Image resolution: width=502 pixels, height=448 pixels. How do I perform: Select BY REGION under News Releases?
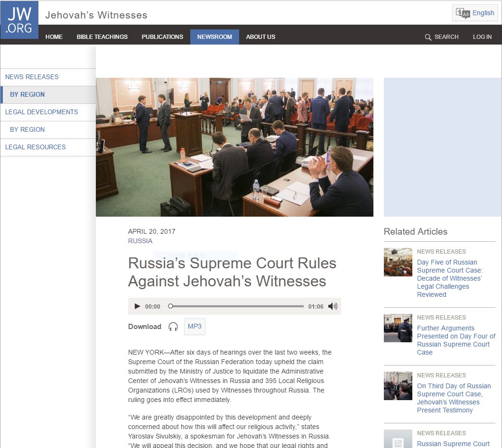(x=48, y=95)
